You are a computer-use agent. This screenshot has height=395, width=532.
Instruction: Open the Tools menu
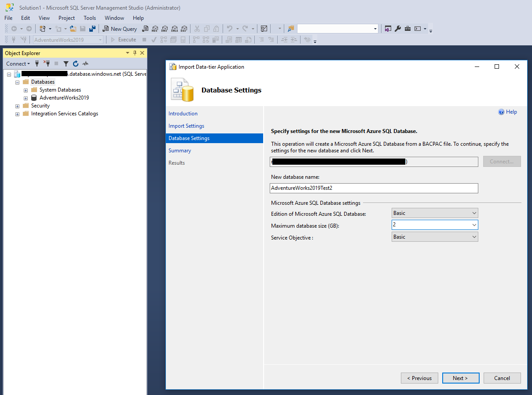coord(90,18)
